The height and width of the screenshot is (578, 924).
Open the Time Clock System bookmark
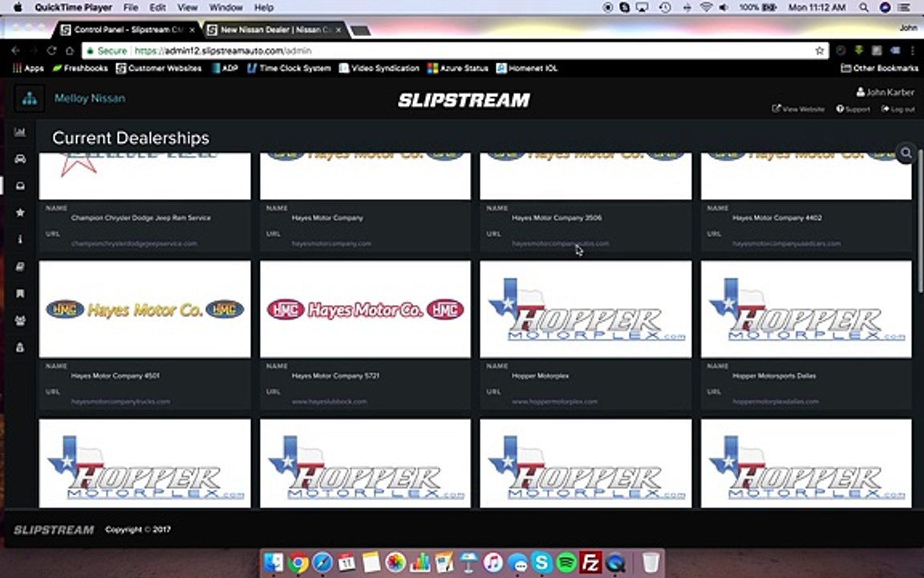pos(289,68)
